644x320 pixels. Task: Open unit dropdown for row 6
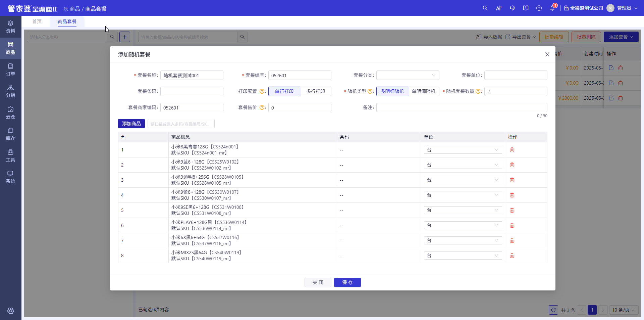point(463,225)
